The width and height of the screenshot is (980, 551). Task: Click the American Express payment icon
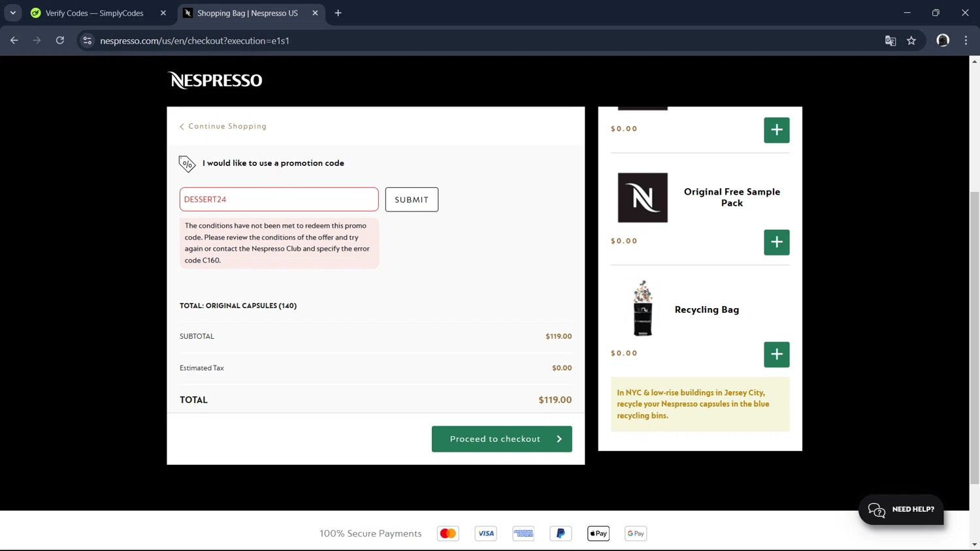(523, 533)
